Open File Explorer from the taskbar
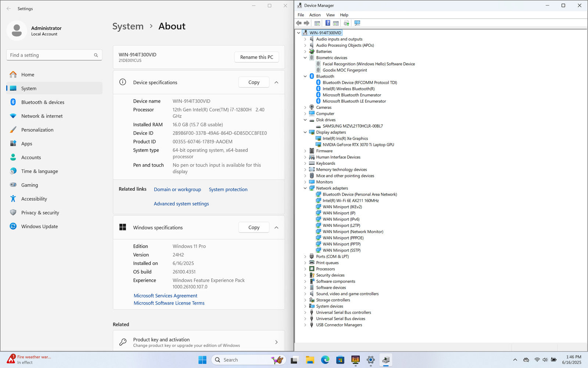The height and width of the screenshot is (368, 588). 310,360
